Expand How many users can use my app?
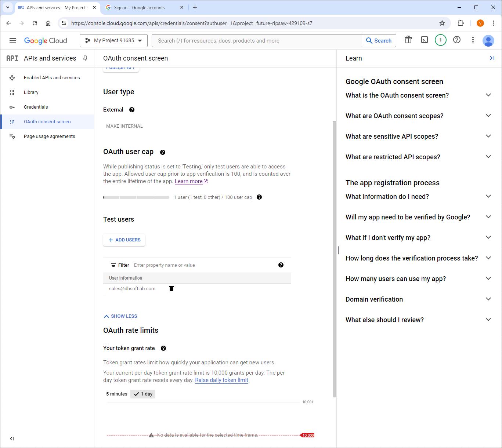The width and height of the screenshot is (502, 448). point(418,279)
